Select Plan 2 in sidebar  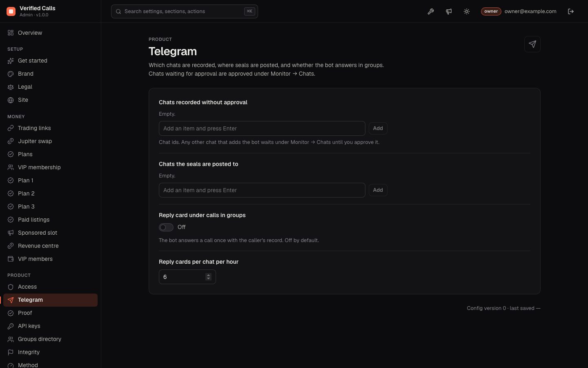50,193
